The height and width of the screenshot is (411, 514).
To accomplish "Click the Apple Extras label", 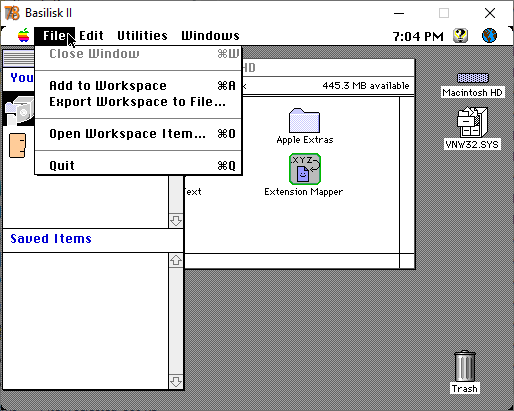I will [305, 140].
